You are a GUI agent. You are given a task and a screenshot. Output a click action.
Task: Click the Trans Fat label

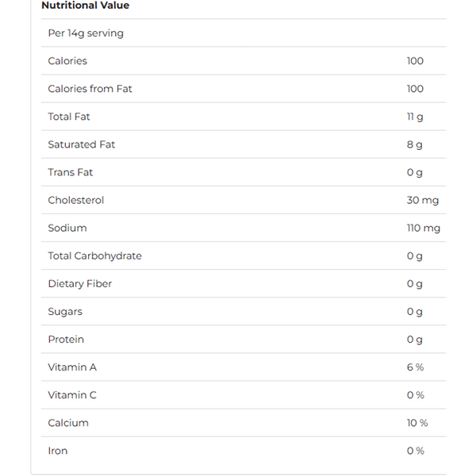point(71,172)
